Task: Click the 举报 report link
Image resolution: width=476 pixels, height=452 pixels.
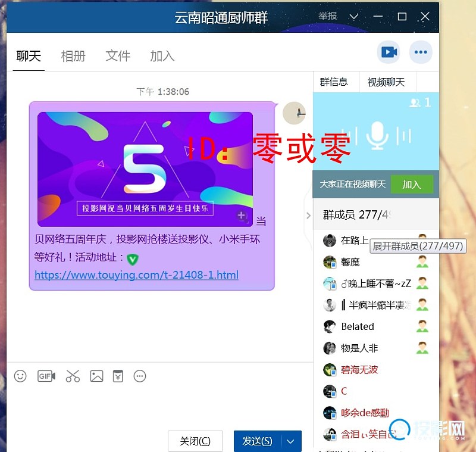Action: pos(328,16)
